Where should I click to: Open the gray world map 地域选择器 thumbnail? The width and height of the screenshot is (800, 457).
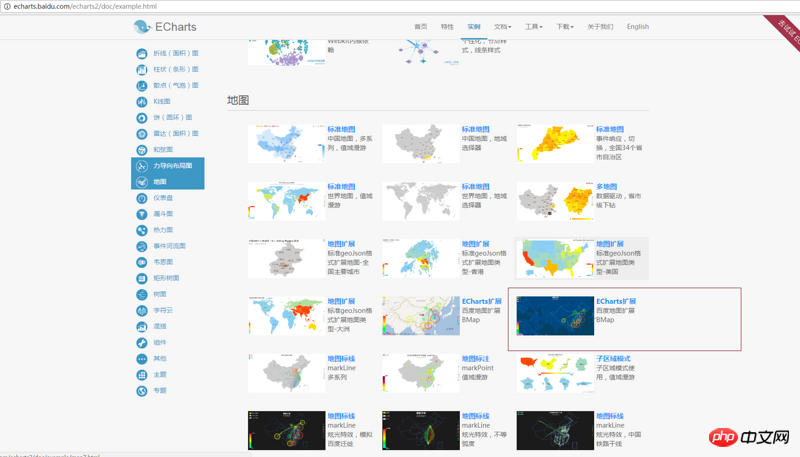click(x=421, y=201)
